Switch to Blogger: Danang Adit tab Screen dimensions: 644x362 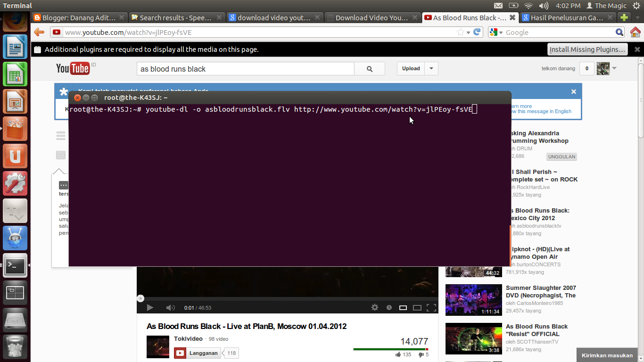[79, 18]
